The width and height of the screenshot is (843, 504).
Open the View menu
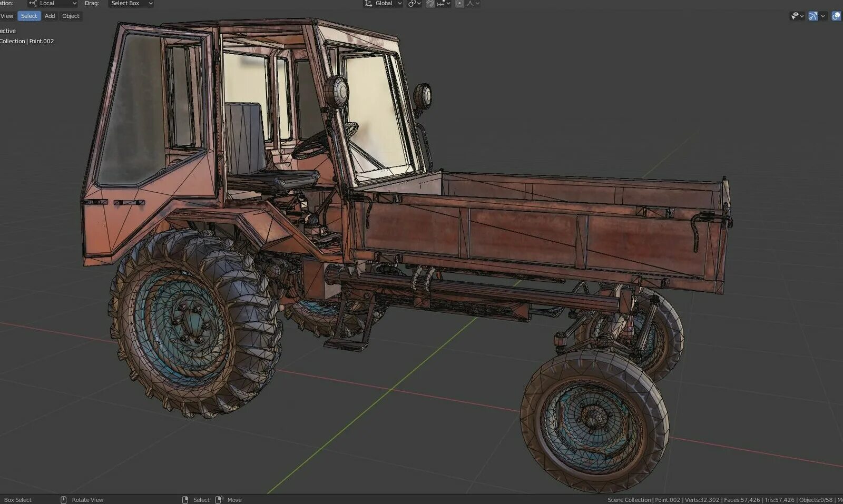(7, 16)
